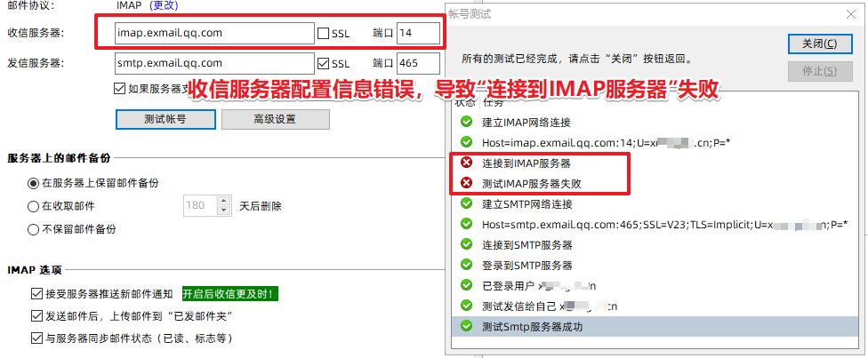Select the 已登录用户 row

coord(656,286)
